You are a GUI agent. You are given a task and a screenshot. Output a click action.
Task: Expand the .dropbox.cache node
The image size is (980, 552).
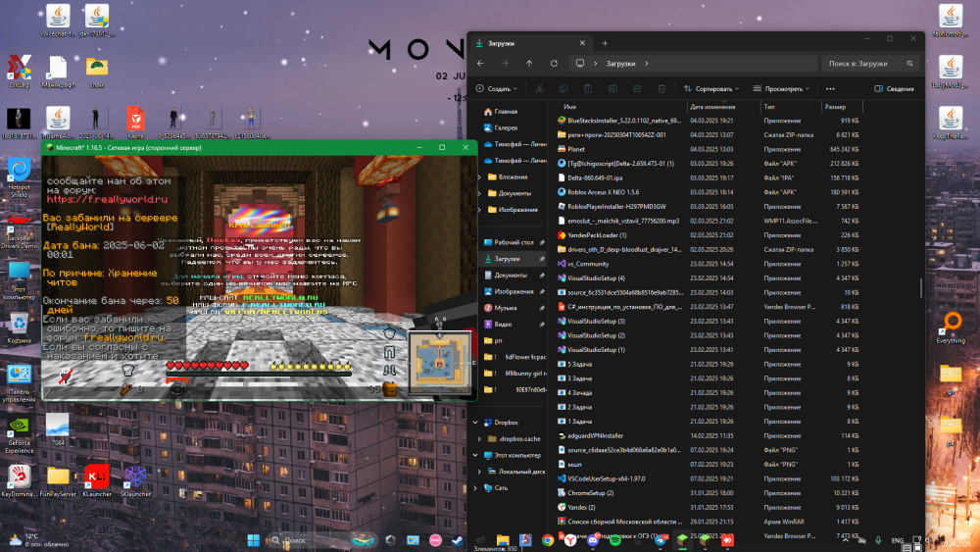coord(479,439)
